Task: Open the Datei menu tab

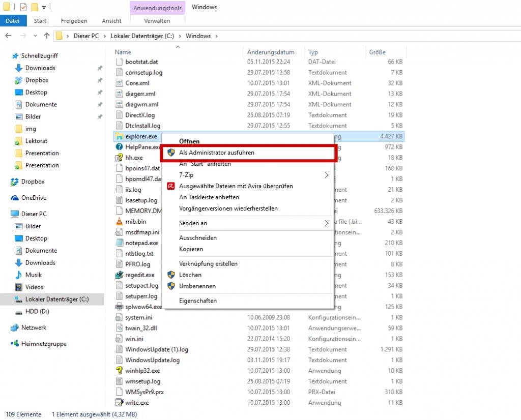Action: pos(12,21)
